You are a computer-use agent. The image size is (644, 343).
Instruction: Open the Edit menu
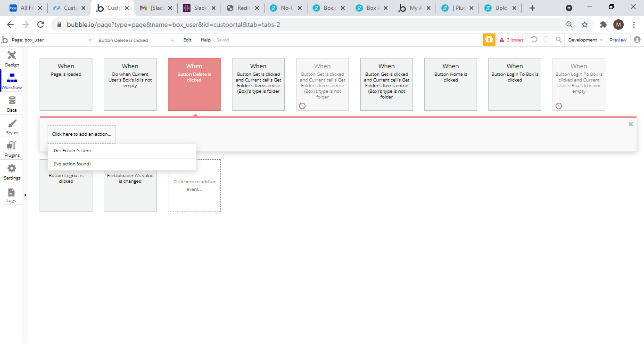[x=187, y=40]
